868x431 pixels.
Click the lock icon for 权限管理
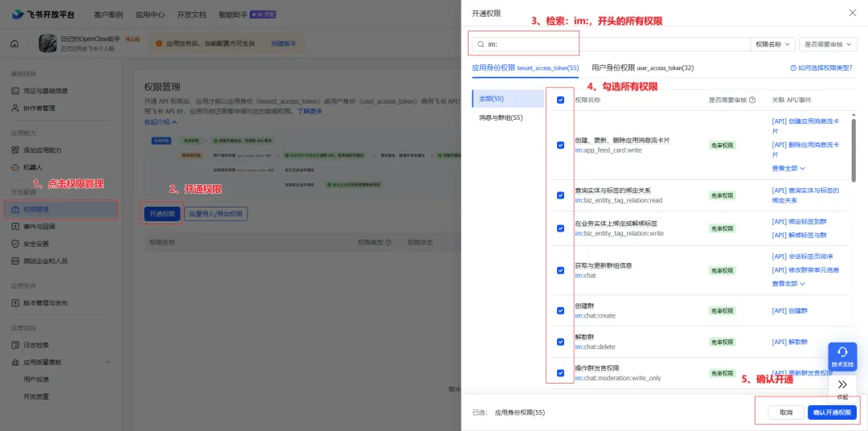pyautogui.click(x=15, y=209)
